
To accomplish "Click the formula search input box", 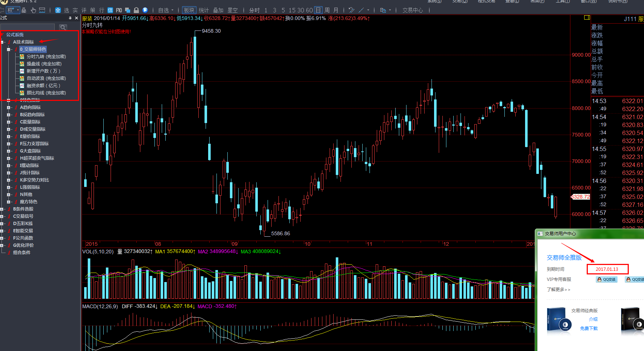I will click(x=28, y=27).
